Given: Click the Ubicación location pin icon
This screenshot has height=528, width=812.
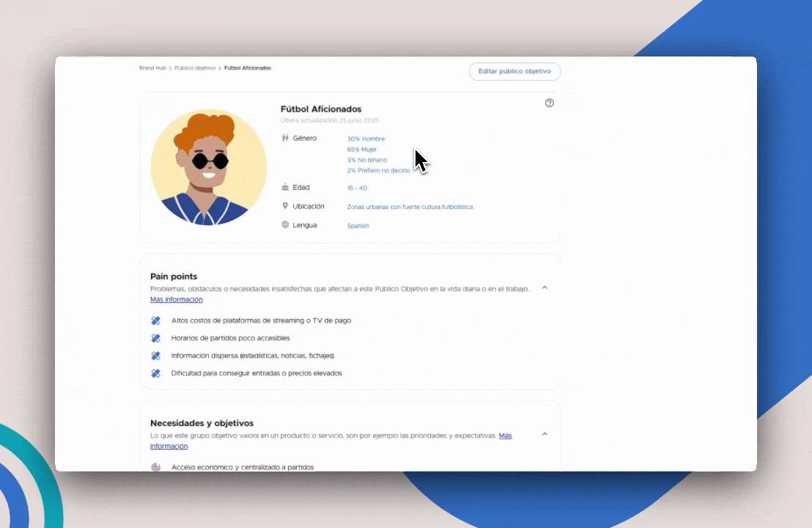Looking at the screenshot, I should (x=285, y=206).
